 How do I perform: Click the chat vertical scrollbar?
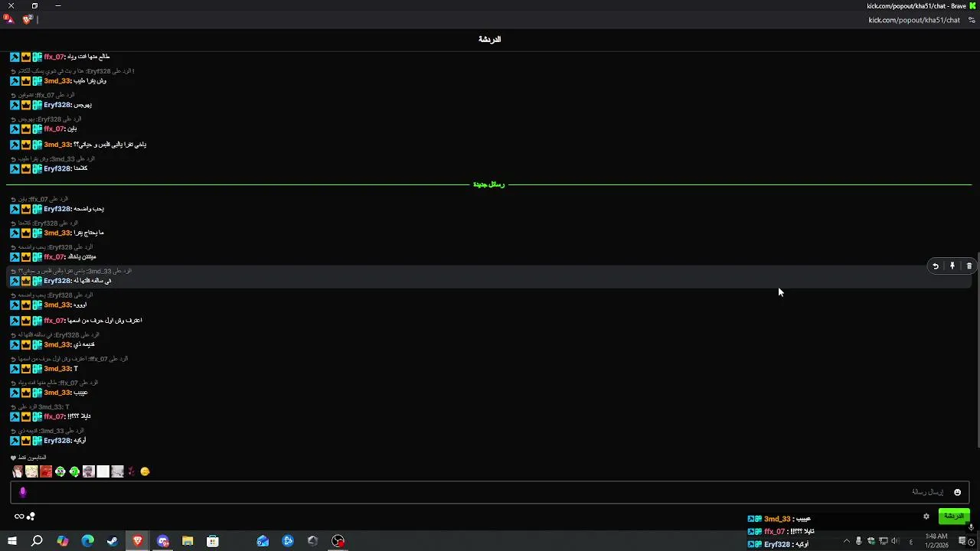(977, 348)
